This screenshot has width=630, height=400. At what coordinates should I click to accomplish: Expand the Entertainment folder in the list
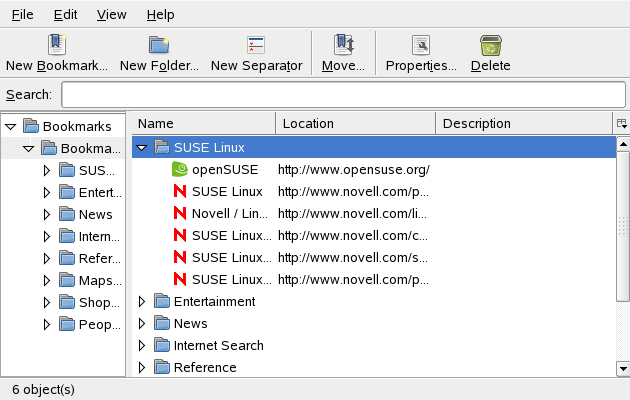click(x=142, y=302)
